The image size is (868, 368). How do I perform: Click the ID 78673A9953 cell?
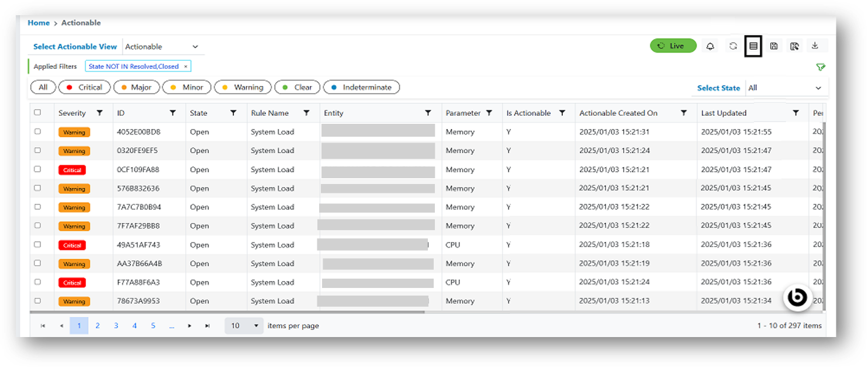[139, 301]
